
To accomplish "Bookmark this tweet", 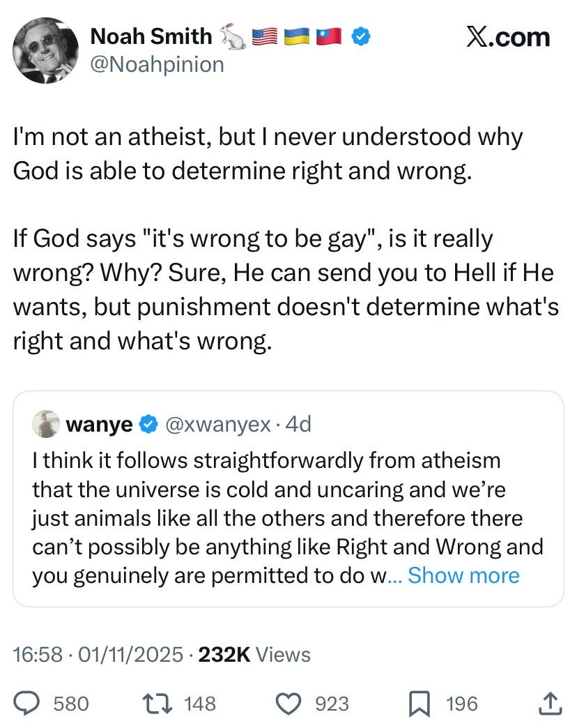I will [421, 703].
